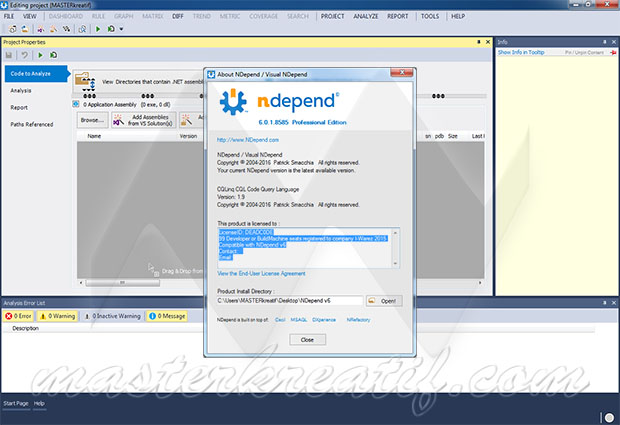Open the PROJECT menu
Viewport: 620px width, 425px height.
click(x=333, y=16)
